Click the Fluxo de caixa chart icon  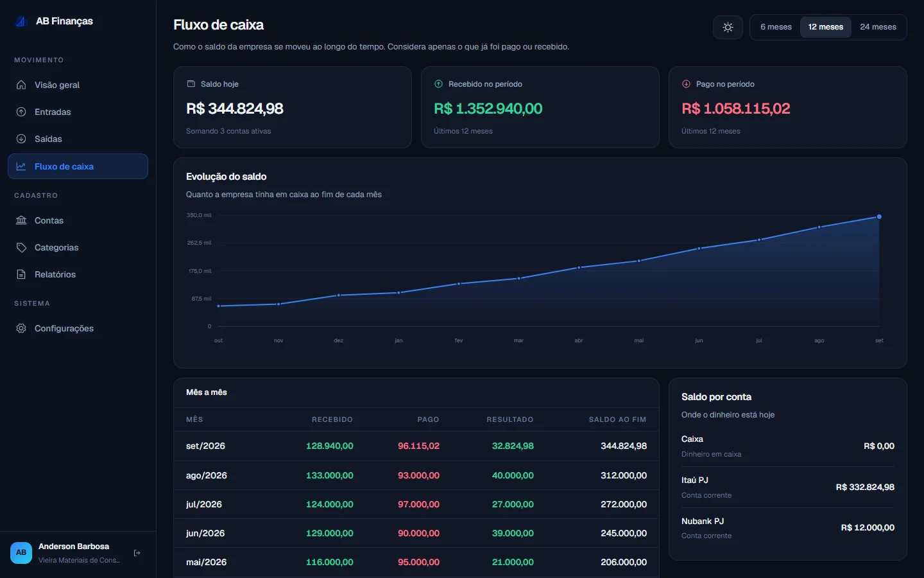point(21,166)
